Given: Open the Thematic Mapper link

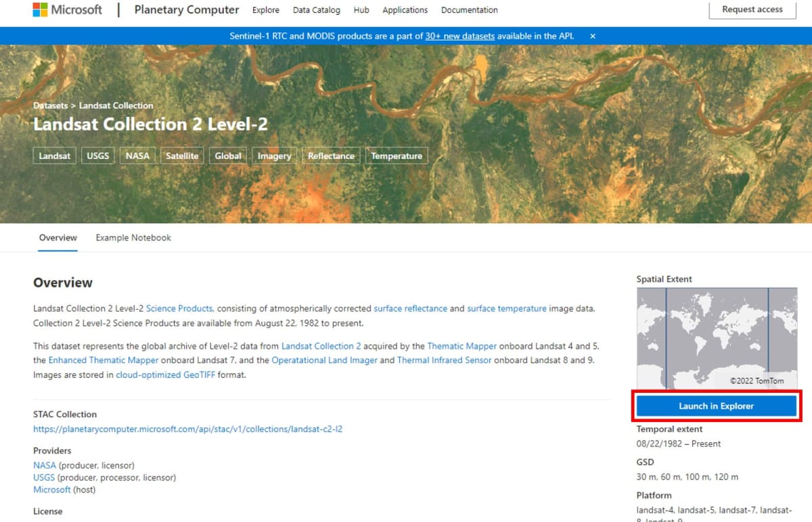Looking at the screenshot, I should pos(462,346).
